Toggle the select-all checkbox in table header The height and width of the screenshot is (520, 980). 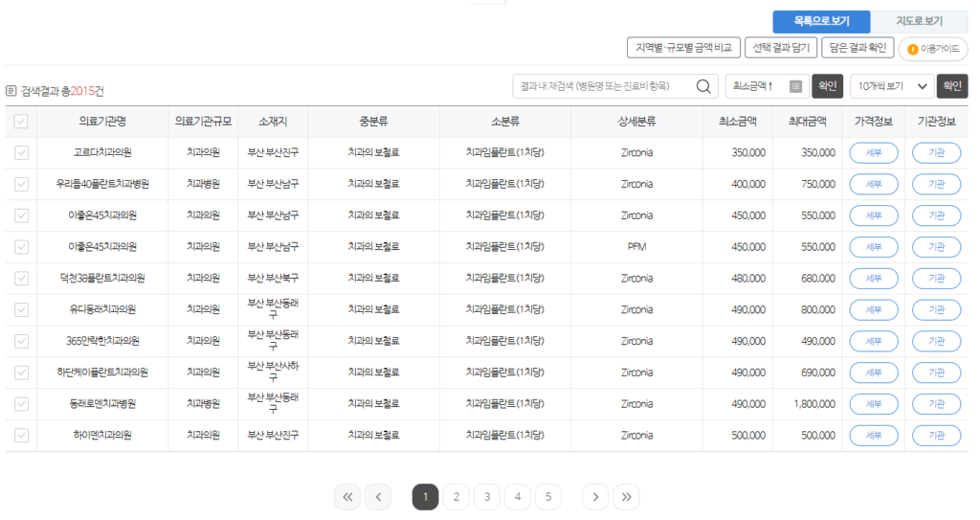(x=21, y=122)
